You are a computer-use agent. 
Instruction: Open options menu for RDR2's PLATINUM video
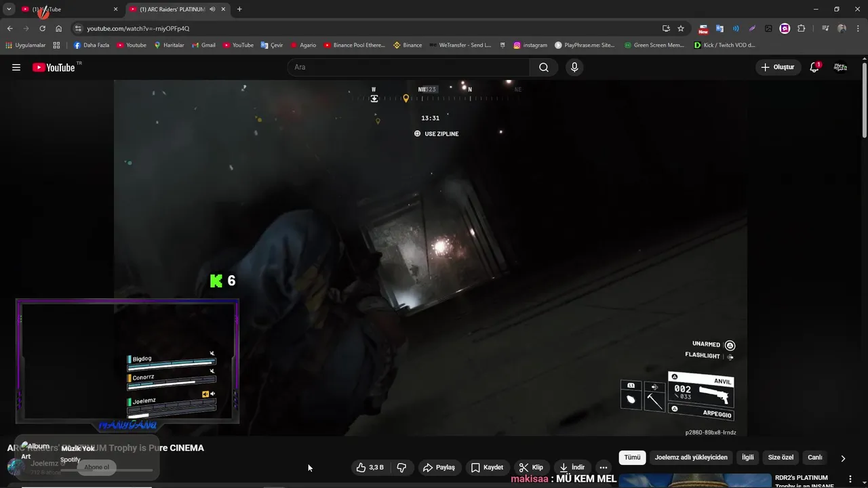tap(850, 479)
